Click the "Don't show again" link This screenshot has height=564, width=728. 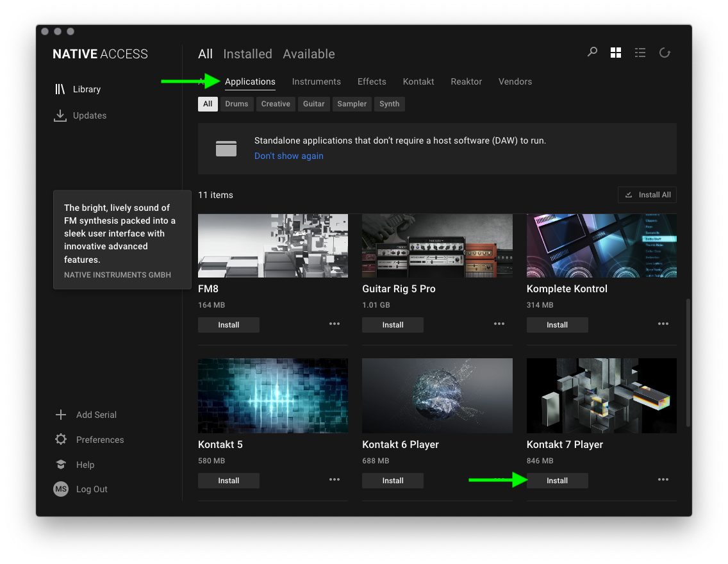click(289, 156)
